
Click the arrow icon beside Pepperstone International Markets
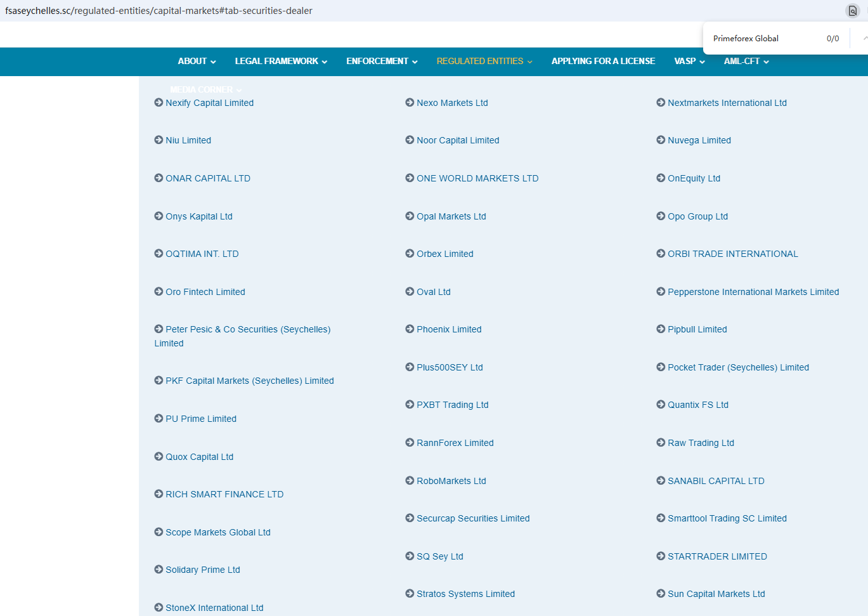661,291
